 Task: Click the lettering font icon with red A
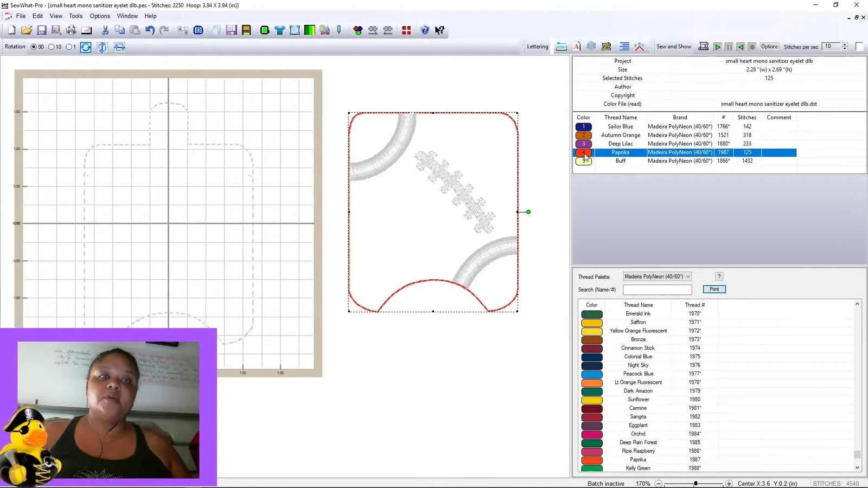tap(576, 46)
